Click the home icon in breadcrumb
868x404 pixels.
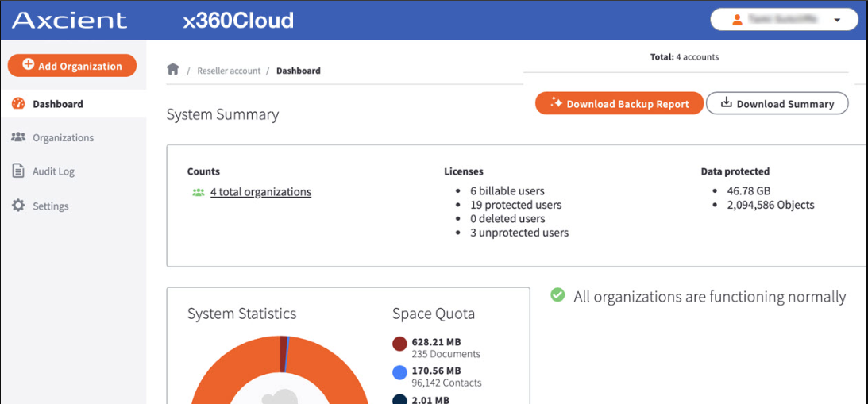[173, 70]
